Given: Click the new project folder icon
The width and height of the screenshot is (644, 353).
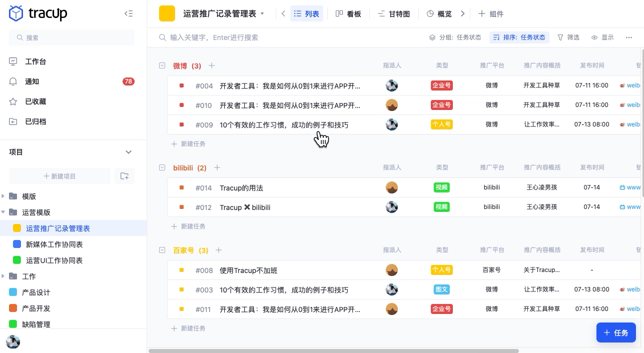Looking at the screenshot, I should pyautogui.click(x=125, y=176).
